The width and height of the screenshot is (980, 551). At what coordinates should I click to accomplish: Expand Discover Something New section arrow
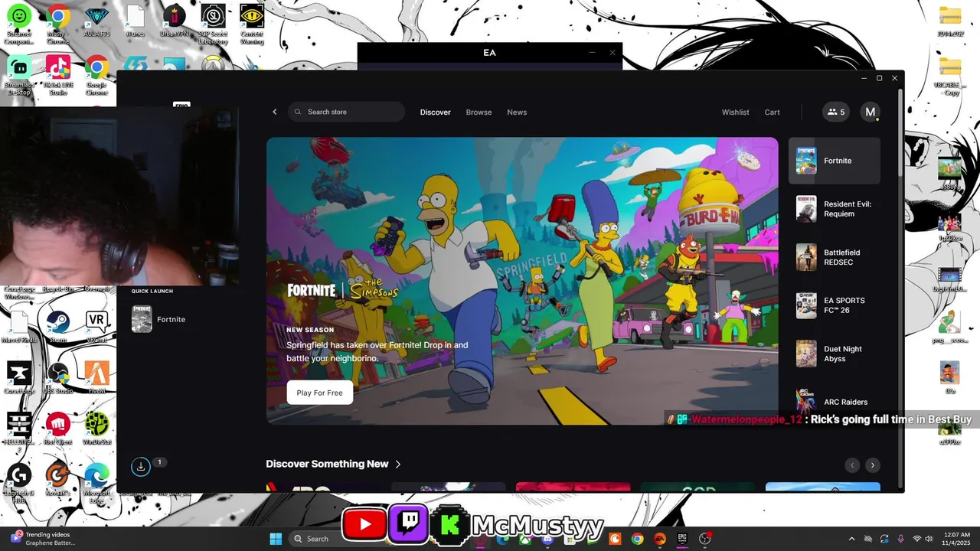398,464
